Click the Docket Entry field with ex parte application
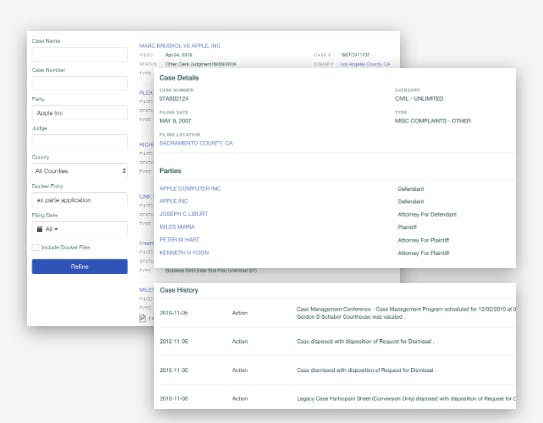Viewport: 543px width, 423px height. tap(80, 200)
